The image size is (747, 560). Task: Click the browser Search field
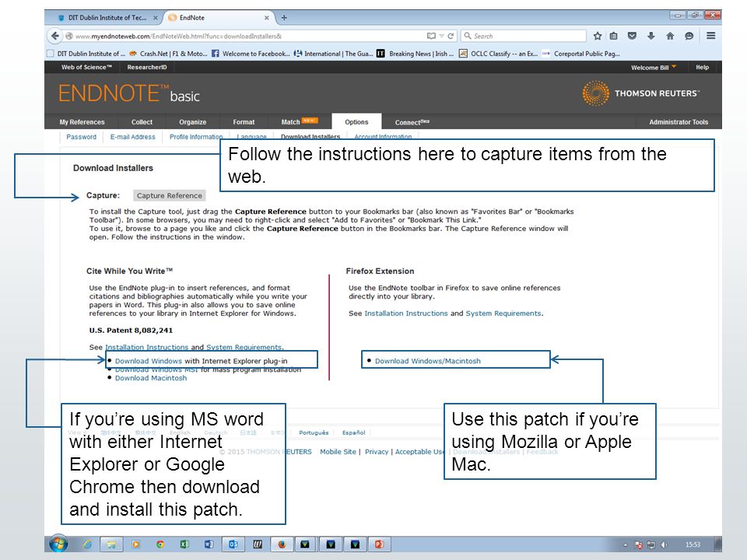point(524,37)
